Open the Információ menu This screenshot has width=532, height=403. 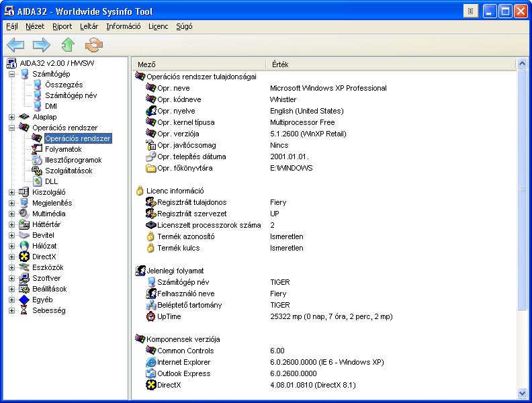point(124,26)
